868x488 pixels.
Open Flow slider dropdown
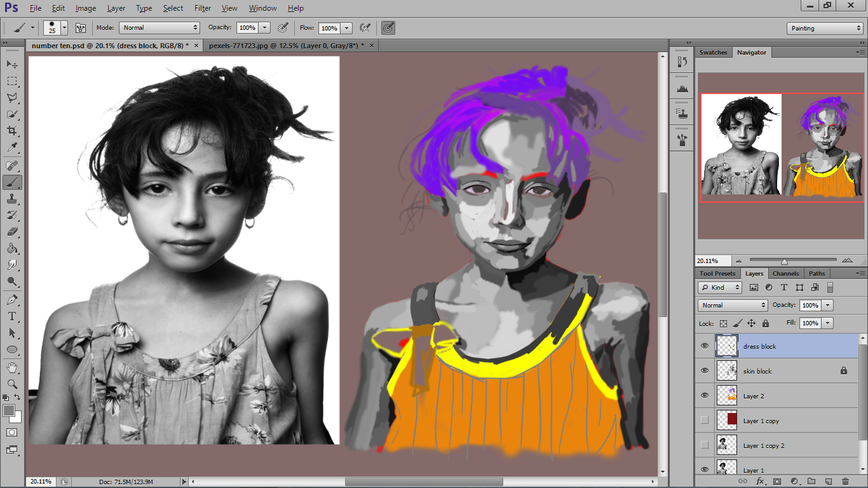click(346, 28)
